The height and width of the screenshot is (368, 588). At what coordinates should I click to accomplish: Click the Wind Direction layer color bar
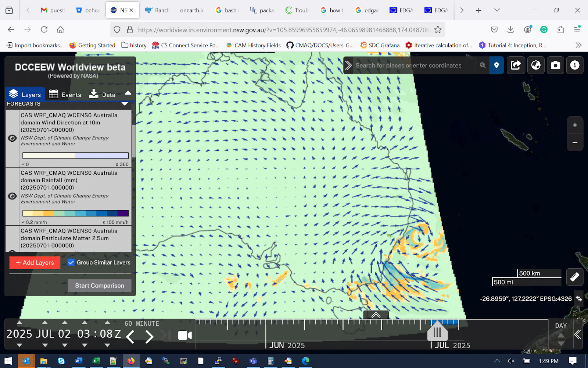(x=75, y=156)
